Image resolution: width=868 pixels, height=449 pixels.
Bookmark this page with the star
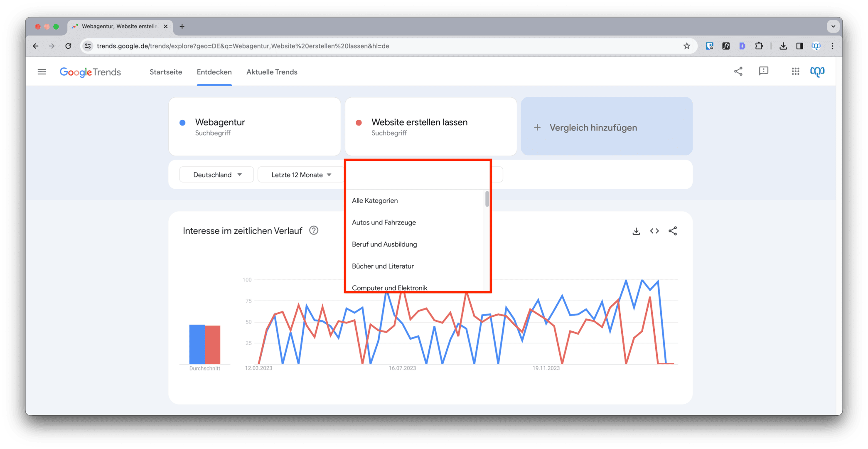(x=686, y=46)
